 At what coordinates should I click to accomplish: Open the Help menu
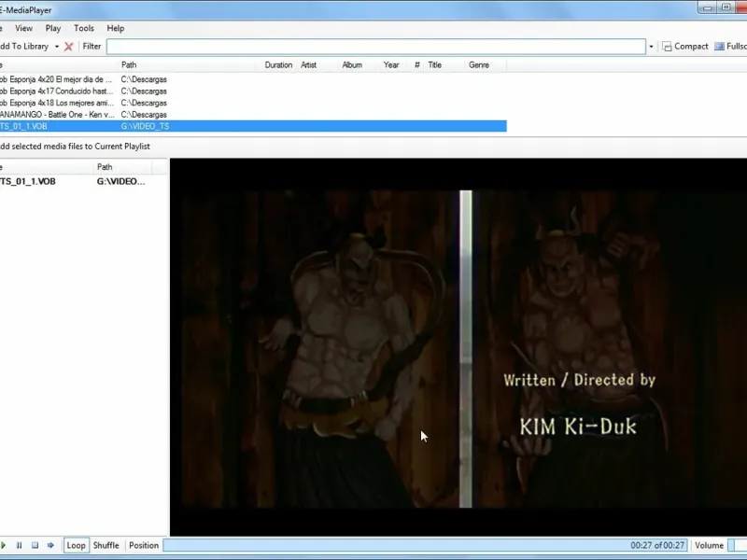click(115, 28)
